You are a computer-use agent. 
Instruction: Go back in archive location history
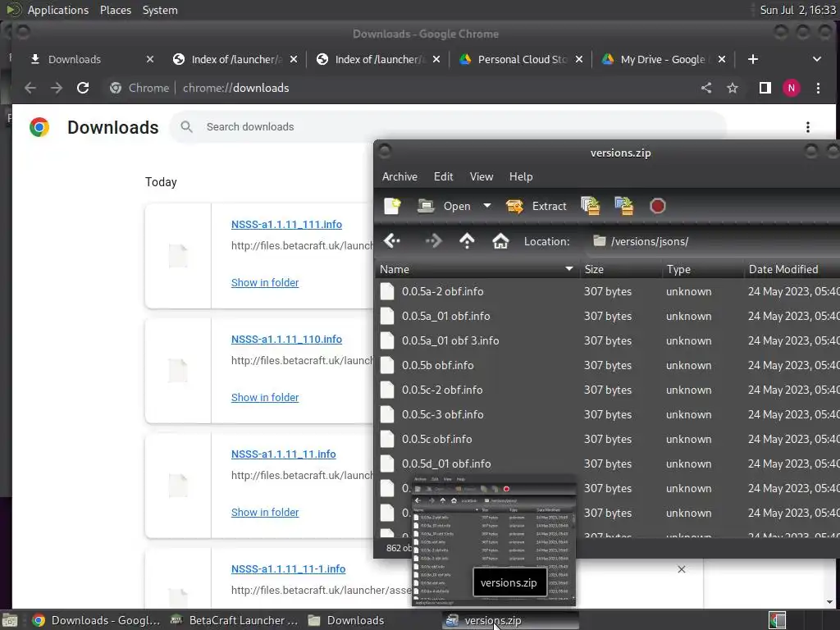pyautogui.click(x=392, y=241)
